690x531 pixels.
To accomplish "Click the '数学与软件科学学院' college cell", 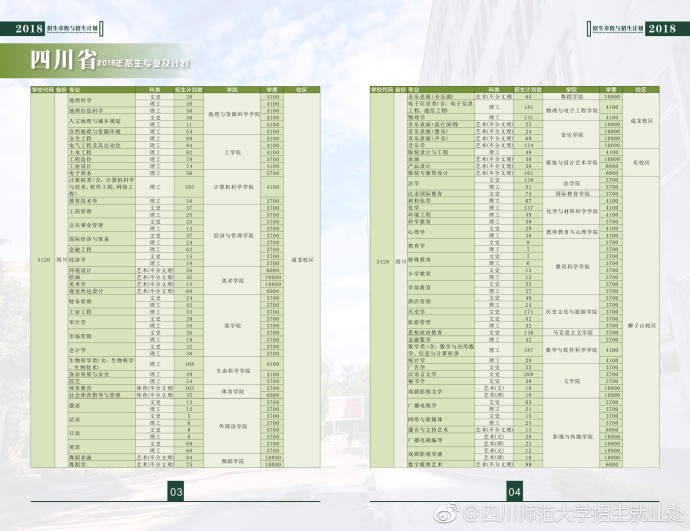I will click(x=571, y=350).
